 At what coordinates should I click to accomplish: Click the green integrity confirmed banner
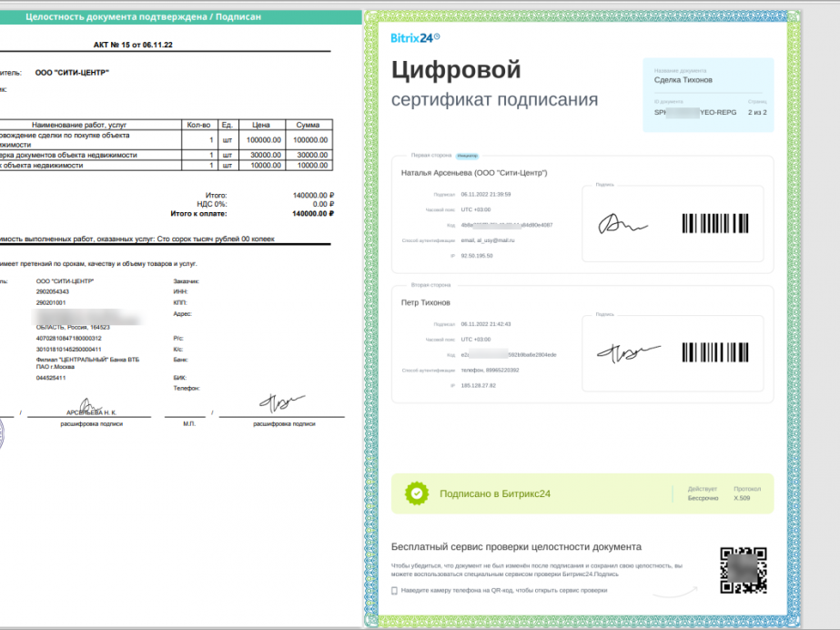coord(181,17)
